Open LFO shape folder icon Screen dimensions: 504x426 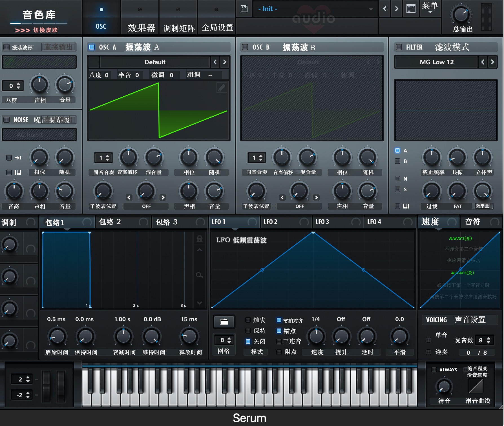pos(224,322)
